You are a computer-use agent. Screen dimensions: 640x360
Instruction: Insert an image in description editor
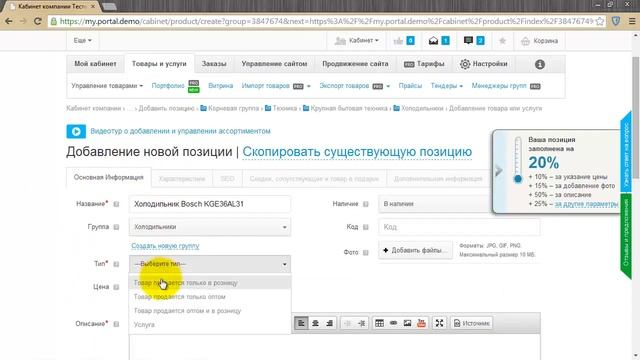pos(407,323)
